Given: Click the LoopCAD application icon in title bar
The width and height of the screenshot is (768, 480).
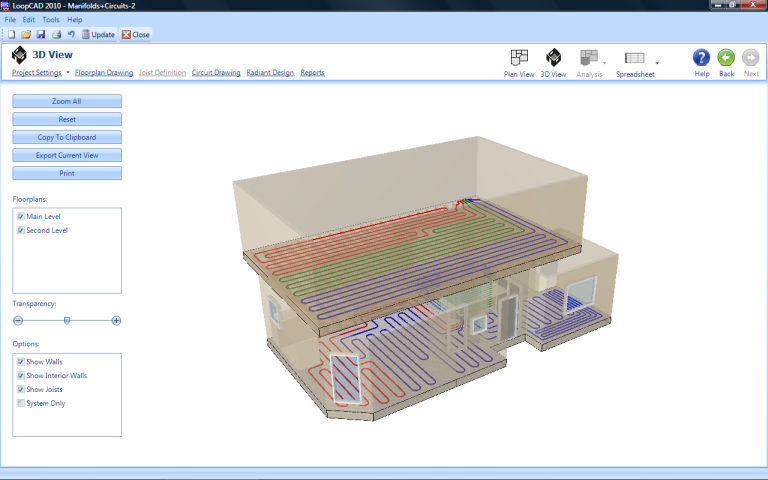Looking at the screenshot, I should coord(5,5).
